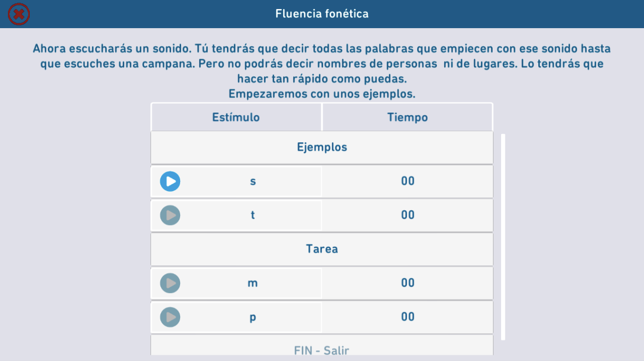
Task: Select the Estímulo column header
Action: pyautogui.click(x=236, y=117)
